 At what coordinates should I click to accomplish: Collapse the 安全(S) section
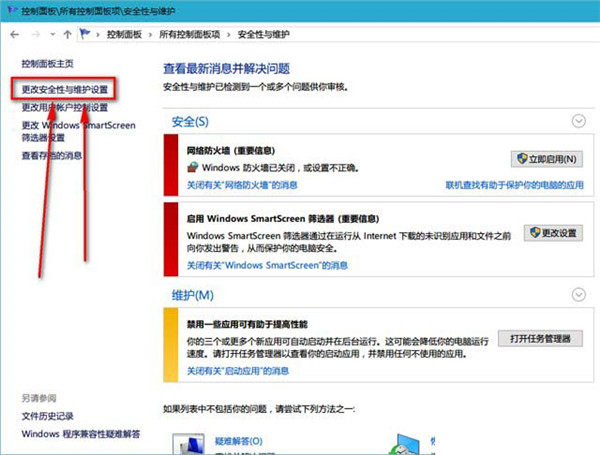coord(577,121)
